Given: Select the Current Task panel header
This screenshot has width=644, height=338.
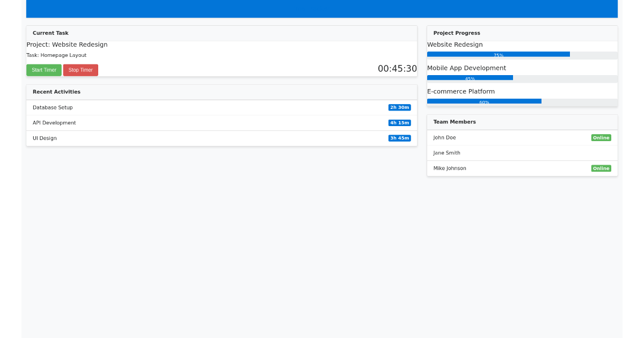Looking at the screenshot, I should point(50,33).
